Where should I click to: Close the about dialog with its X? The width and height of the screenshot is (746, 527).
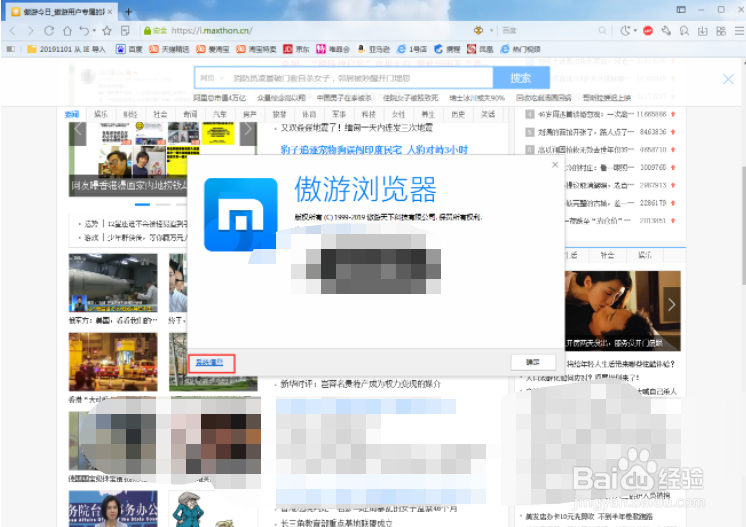pos(555,165)
